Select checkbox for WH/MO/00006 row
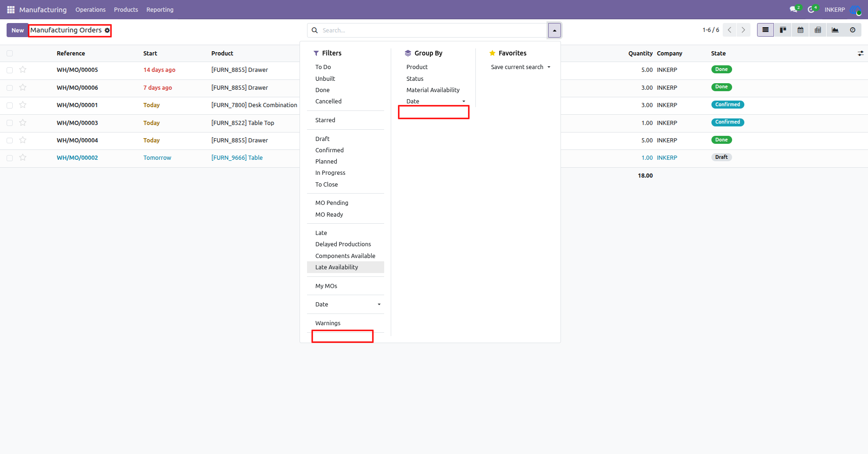This screenshot has width=868, height=454. (9, 88)
